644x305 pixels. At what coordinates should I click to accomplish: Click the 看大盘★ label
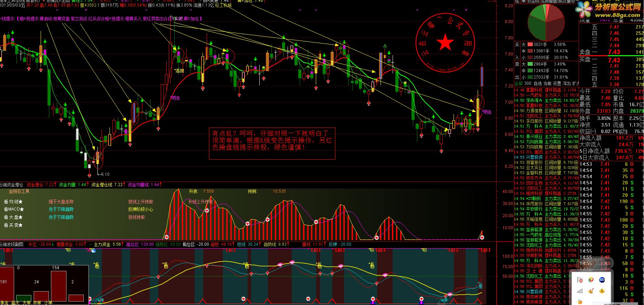tap(13, 217)
